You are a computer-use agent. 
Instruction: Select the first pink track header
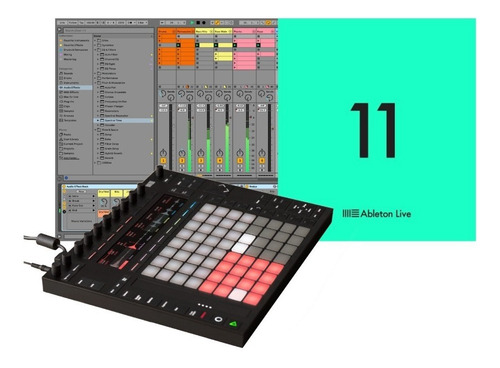[244, 31]
